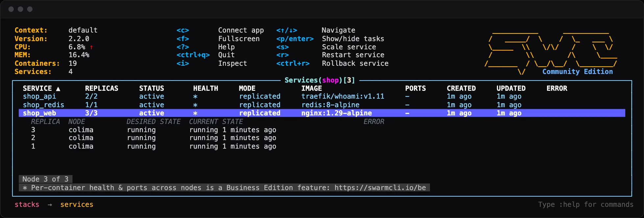Click the IMAGE column header

pyautogui.click(x=312, y=88)
